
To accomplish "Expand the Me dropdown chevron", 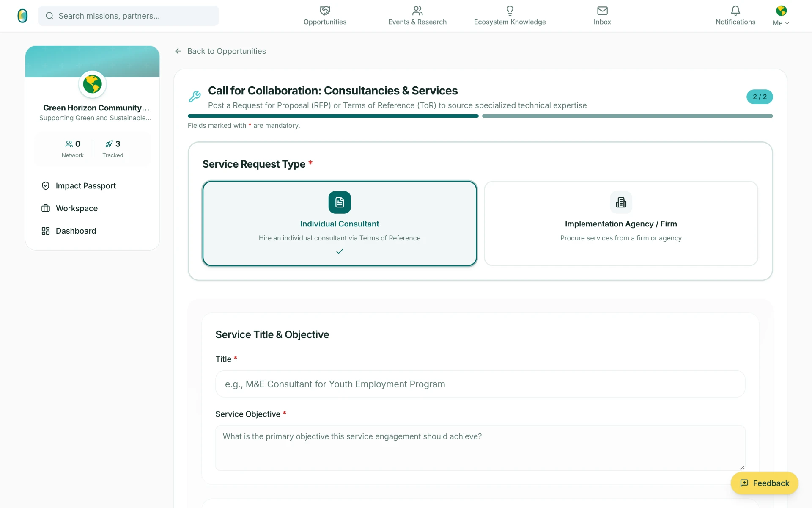I will point(787,23).
